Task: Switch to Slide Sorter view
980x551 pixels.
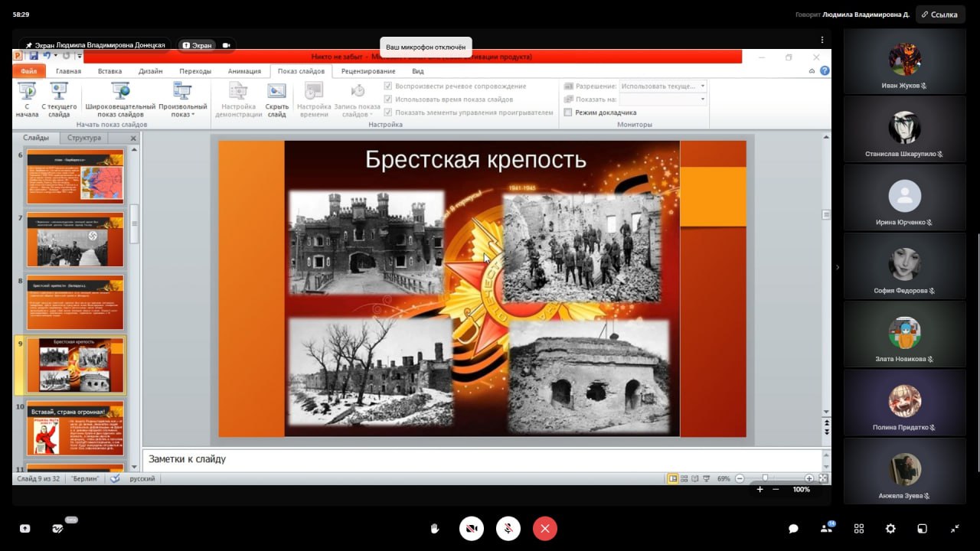Action: 686,478
